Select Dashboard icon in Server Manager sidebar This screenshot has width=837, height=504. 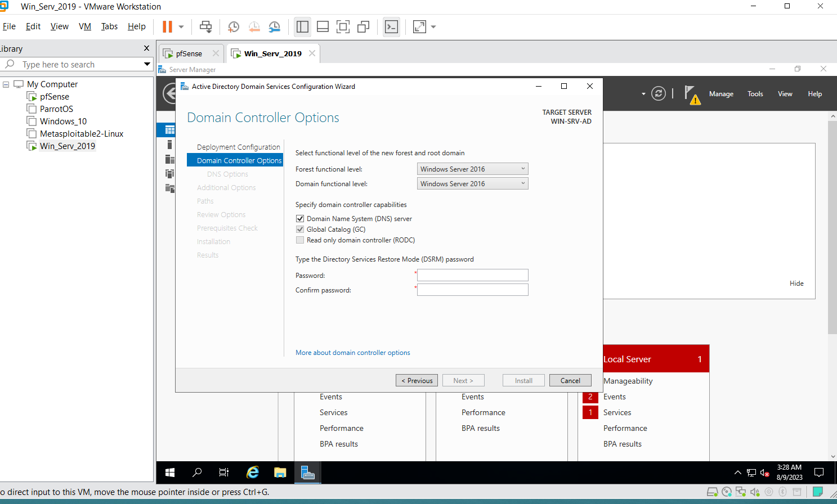[x=169, y=130]
